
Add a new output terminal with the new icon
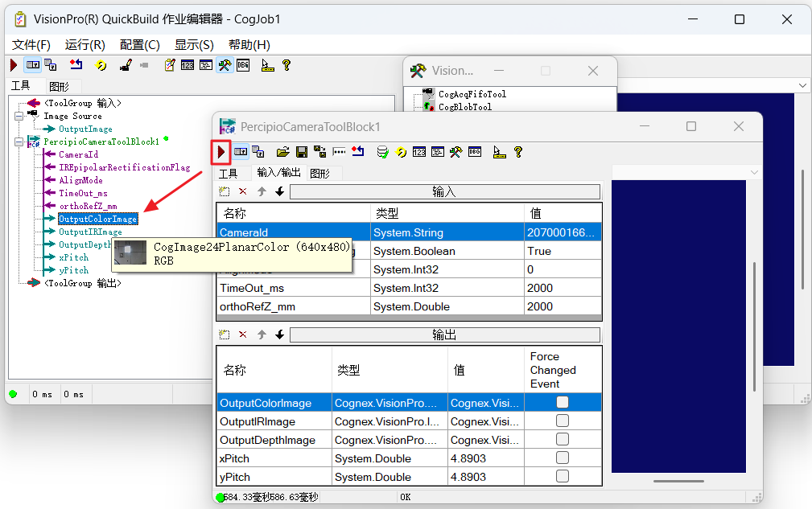[x=225, y=335]
